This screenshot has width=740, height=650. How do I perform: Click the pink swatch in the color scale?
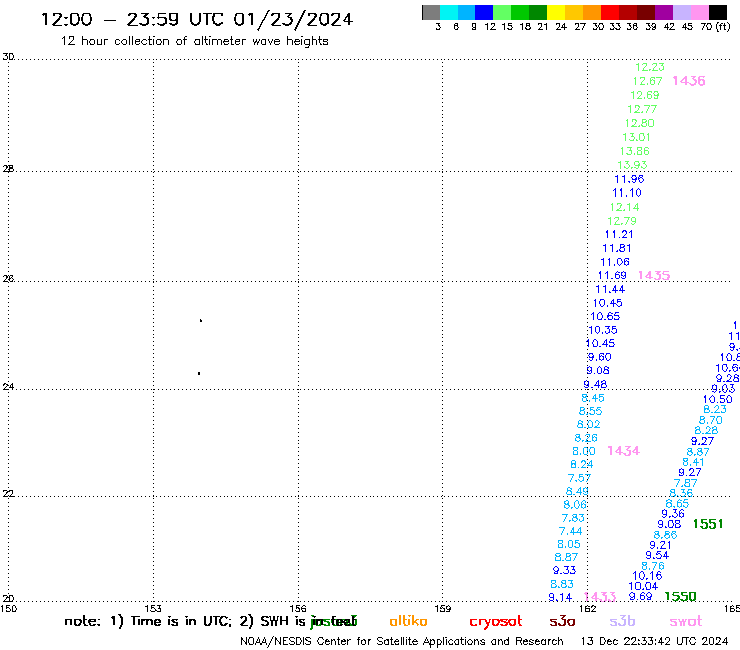click(700, 12)
